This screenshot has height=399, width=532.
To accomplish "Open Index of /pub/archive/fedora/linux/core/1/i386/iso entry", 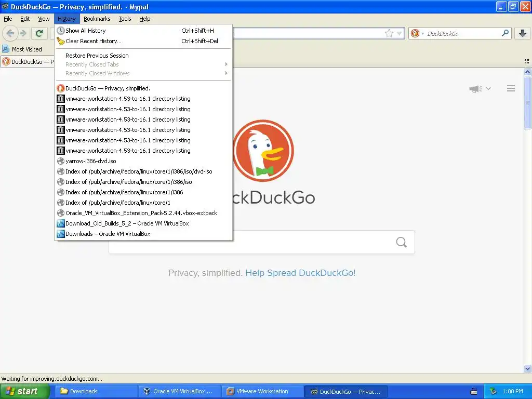I will pyautogui.click(x=143, y=182).
